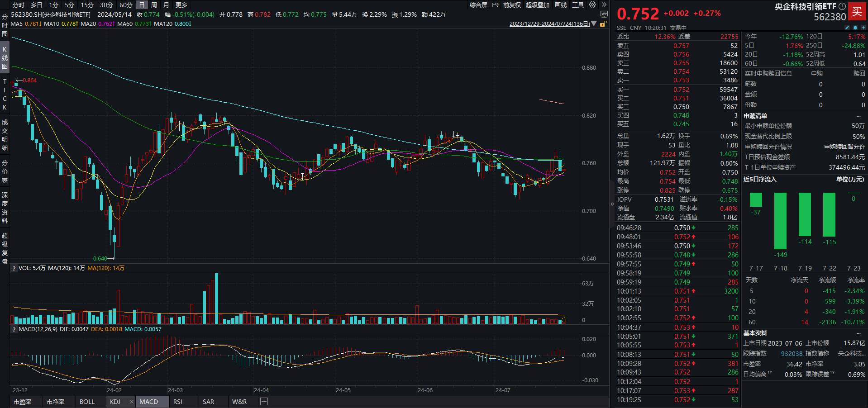Set a price alert with the bell icon
Screen dimensions: 868x408
click(855, 28)
